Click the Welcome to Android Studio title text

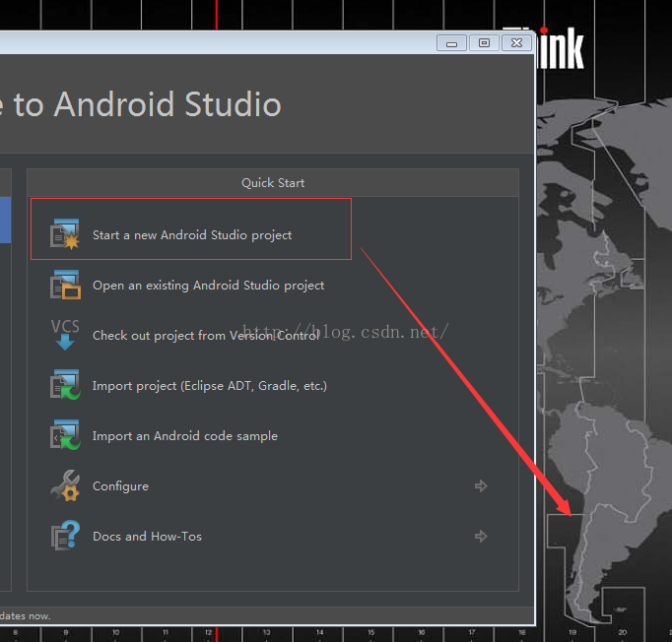[x=141, y=104]
